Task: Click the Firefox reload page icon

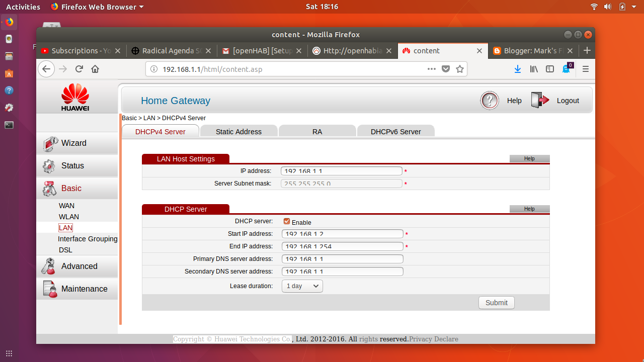Action: [79, 69]
